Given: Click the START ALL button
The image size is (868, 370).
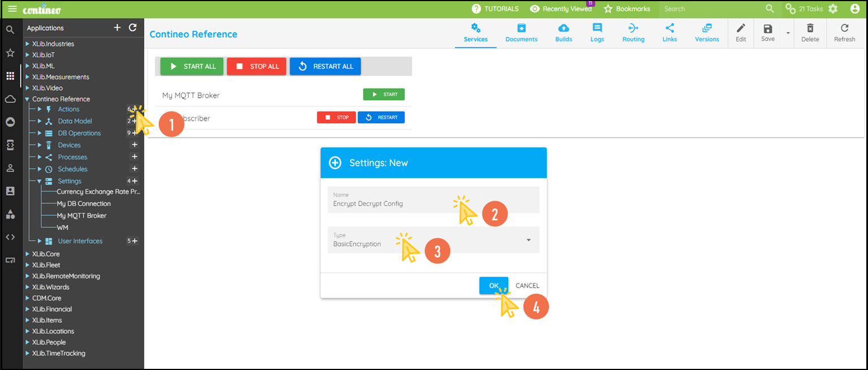Looking at the screenshot, I should 192,66.
